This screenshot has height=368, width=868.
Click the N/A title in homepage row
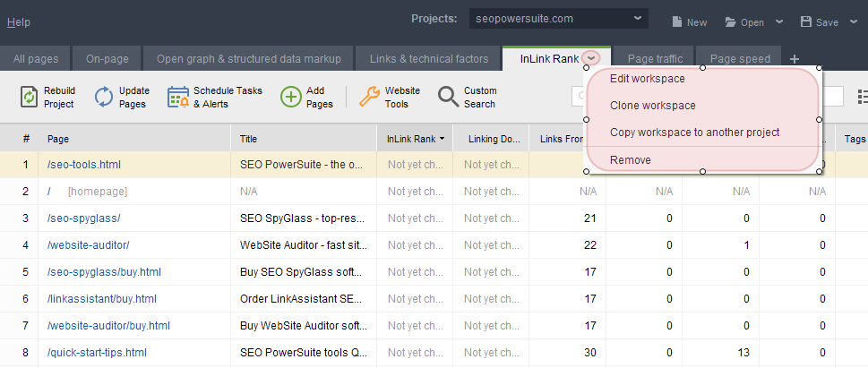248,192
